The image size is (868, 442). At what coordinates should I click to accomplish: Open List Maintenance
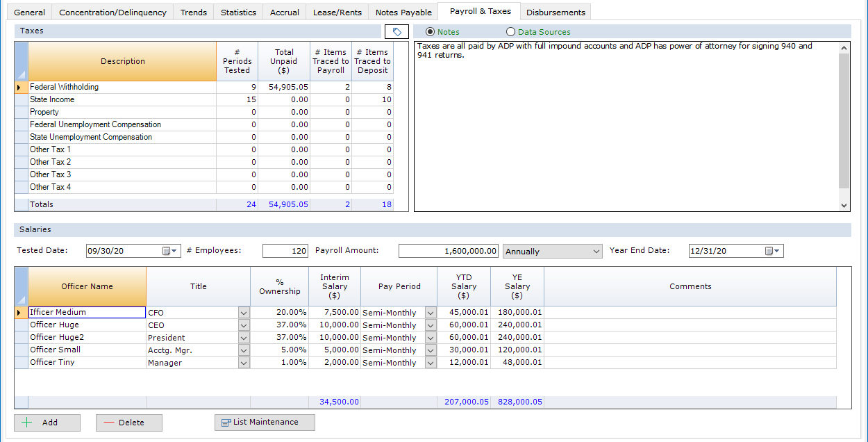(265, 423)
